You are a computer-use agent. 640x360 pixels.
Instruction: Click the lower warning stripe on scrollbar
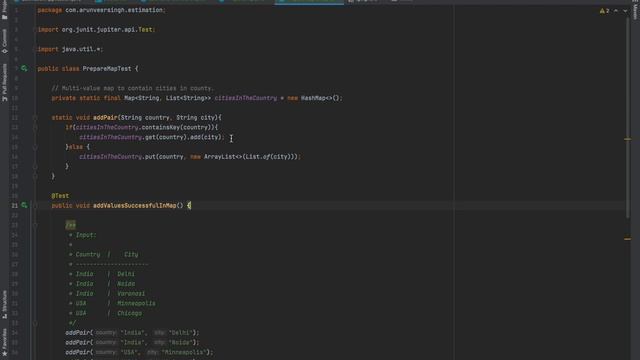[627, 239]
